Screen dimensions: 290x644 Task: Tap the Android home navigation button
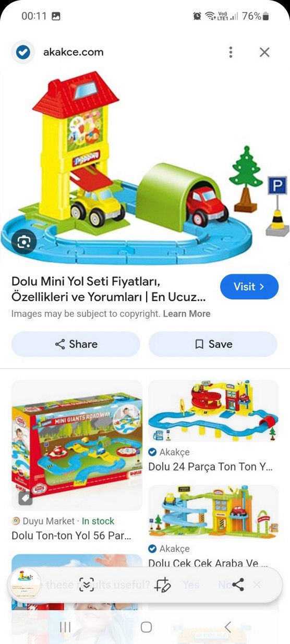[146, 627]
